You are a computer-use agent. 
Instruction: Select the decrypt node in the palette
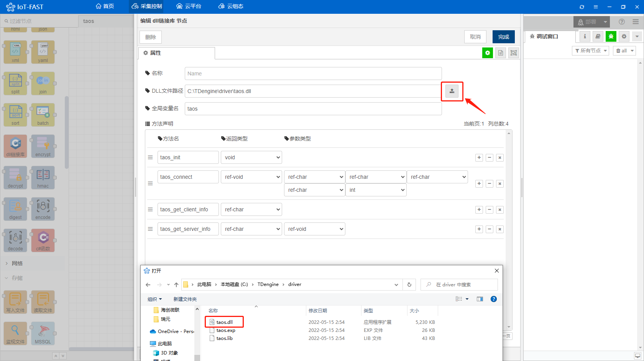point(15,178)
